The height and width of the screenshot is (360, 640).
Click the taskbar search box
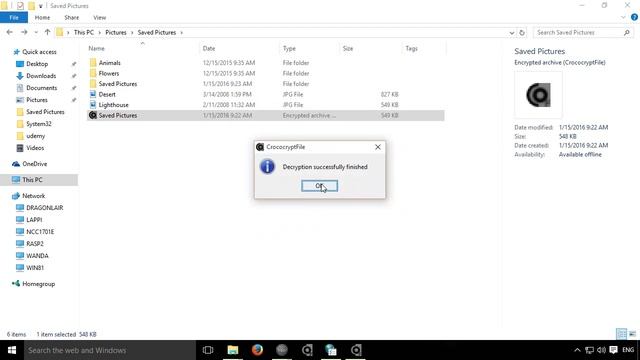click(110, 350)
